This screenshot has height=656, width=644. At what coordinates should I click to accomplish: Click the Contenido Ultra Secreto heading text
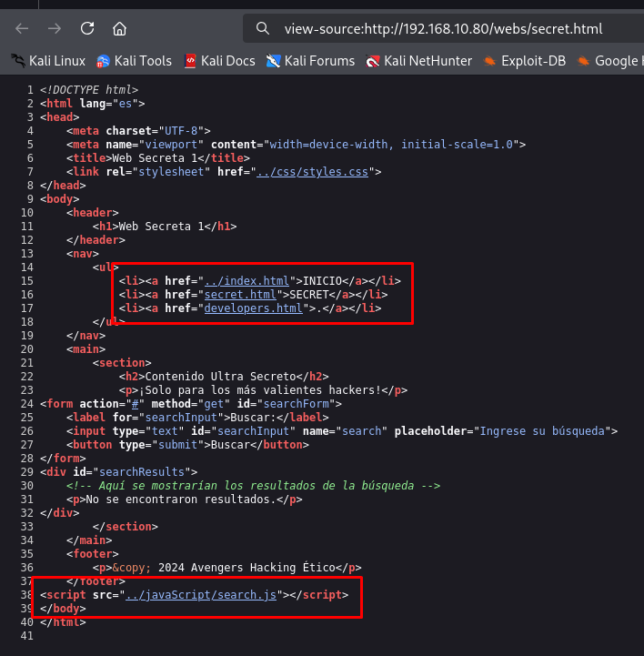[x=220, y=377]
